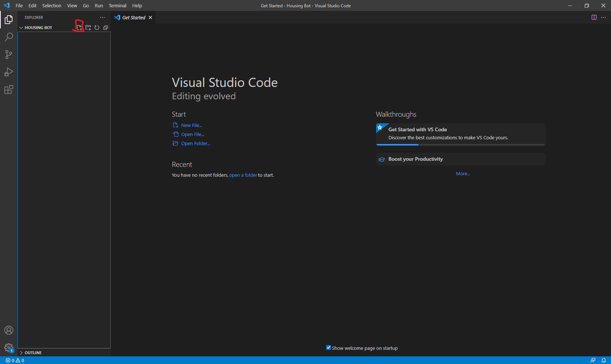Open the Run and Debug view
This screenshot has width=611, height=364.
[9, 72]
